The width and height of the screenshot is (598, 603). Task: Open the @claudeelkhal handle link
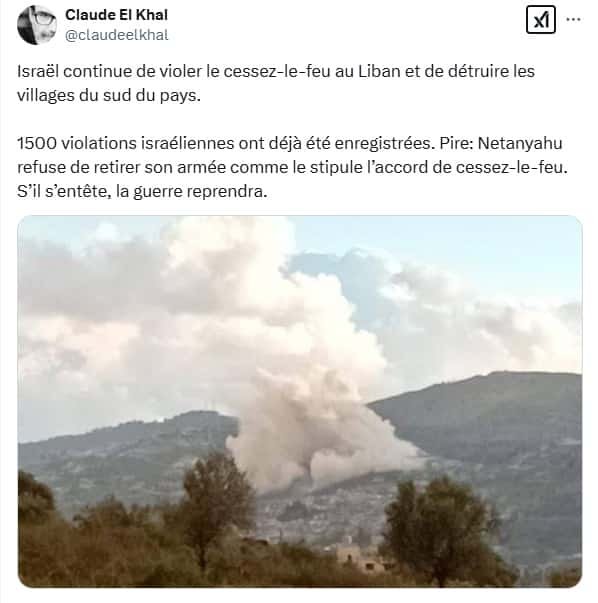click(x=117, y=35)
